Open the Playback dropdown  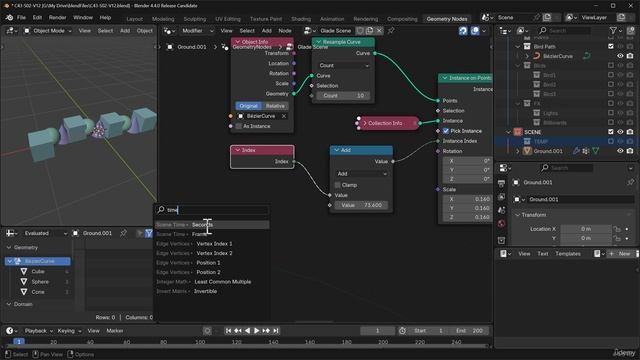coord(39,331)
